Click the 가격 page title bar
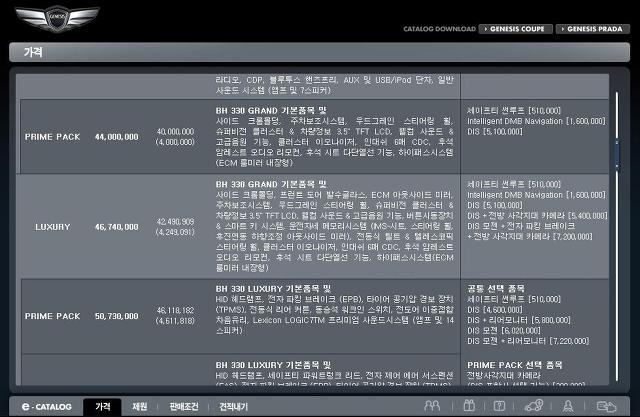This screenshot has width=640, height=417. [319, 52]
